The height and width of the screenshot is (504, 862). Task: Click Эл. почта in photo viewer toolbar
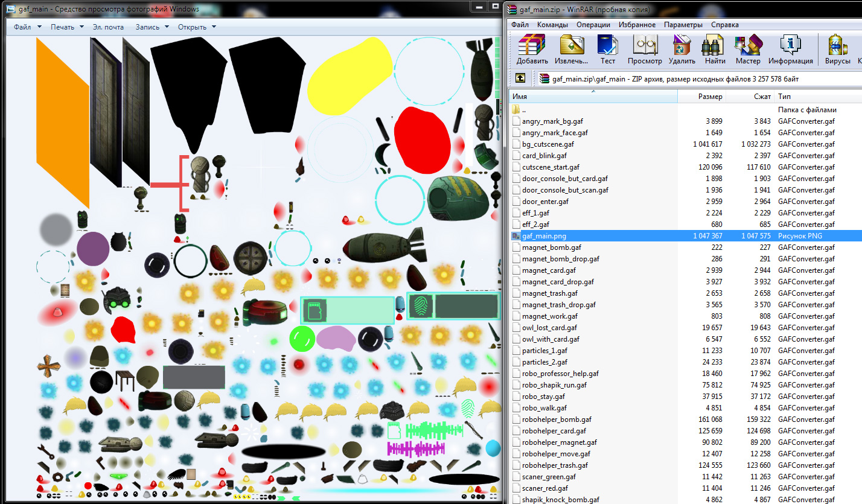[109, 27]
